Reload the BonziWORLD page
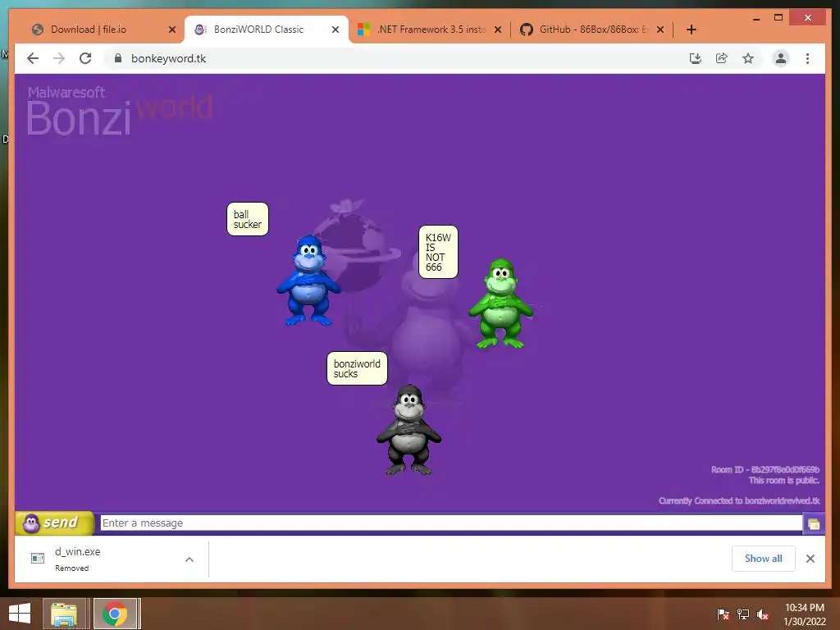The width and height of the screenshot is (840, 630). click(x=85, y=58)
